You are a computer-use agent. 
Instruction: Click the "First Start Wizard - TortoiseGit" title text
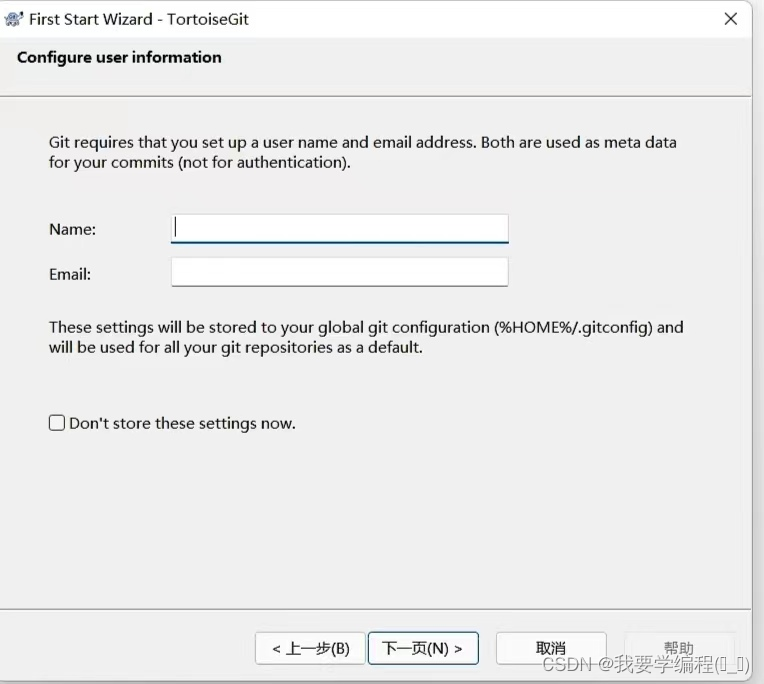(139, 19)
